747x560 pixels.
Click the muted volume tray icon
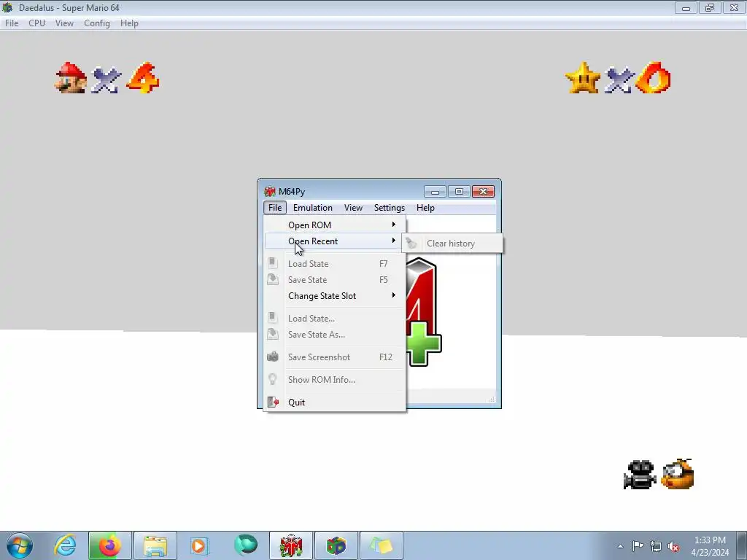pos(673,546)
